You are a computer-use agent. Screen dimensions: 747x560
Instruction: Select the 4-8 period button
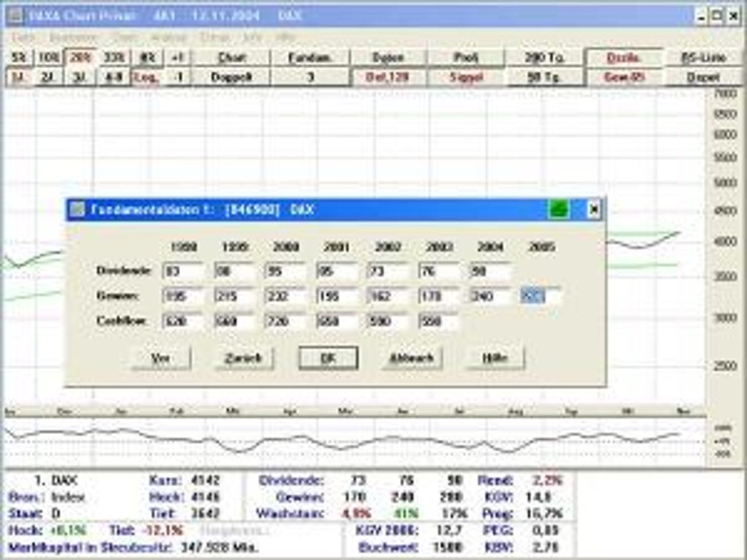tap(114, 77)
